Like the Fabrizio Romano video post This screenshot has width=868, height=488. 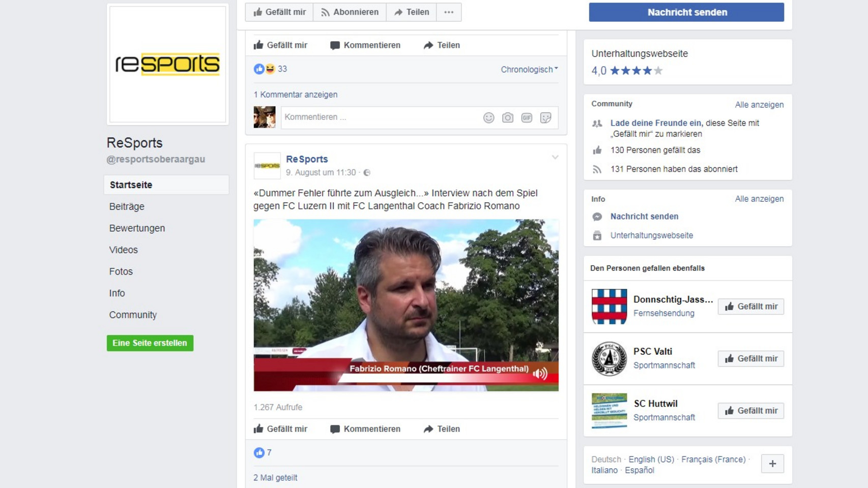coord(280,429)
